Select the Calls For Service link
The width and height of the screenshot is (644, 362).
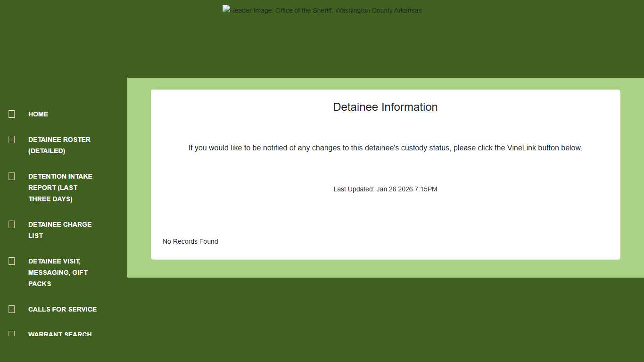[62, 309]
